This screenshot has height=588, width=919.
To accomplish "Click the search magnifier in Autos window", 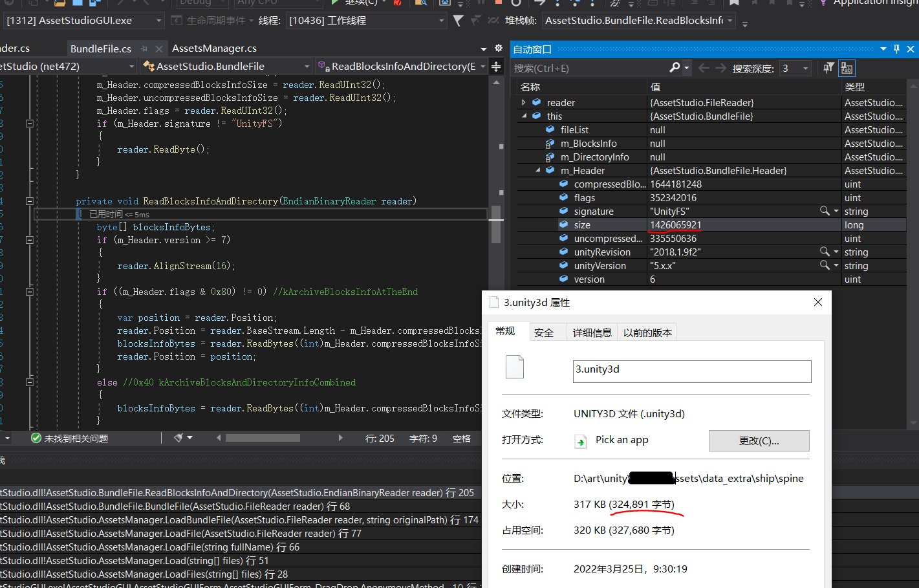I will (675, 68).
